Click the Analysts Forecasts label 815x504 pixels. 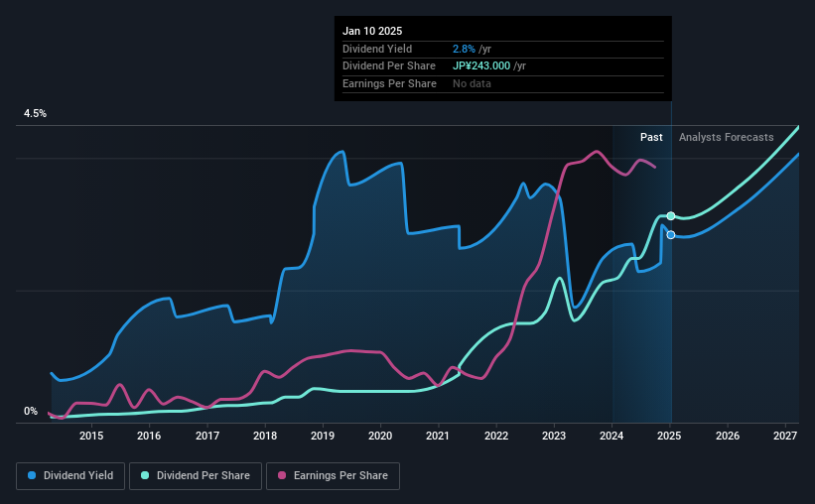tap(726, 137)
